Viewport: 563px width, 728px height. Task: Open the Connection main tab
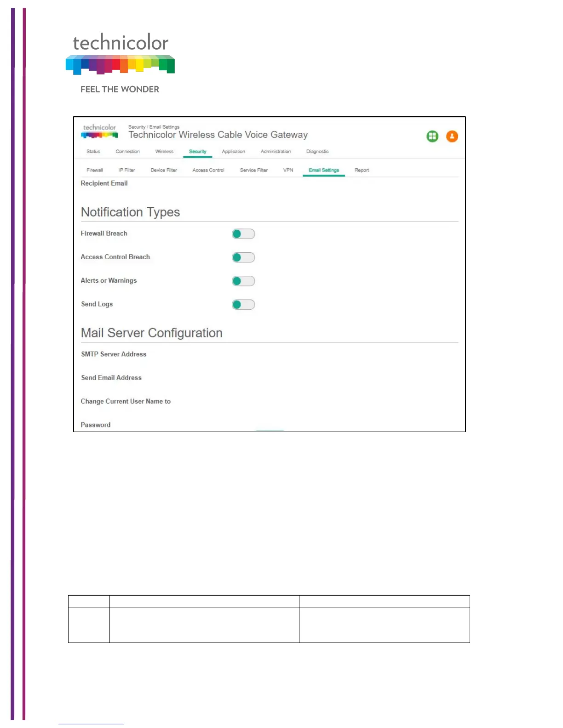(128, 152)
